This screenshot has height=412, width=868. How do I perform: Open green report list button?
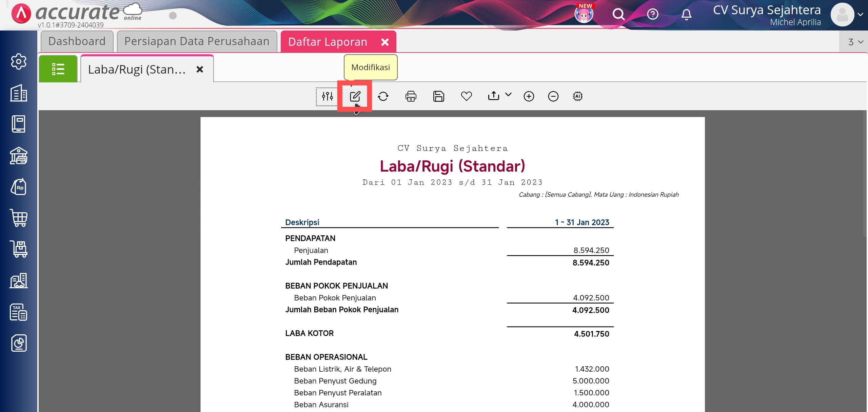pyautogui.click(x=58, y=69)
